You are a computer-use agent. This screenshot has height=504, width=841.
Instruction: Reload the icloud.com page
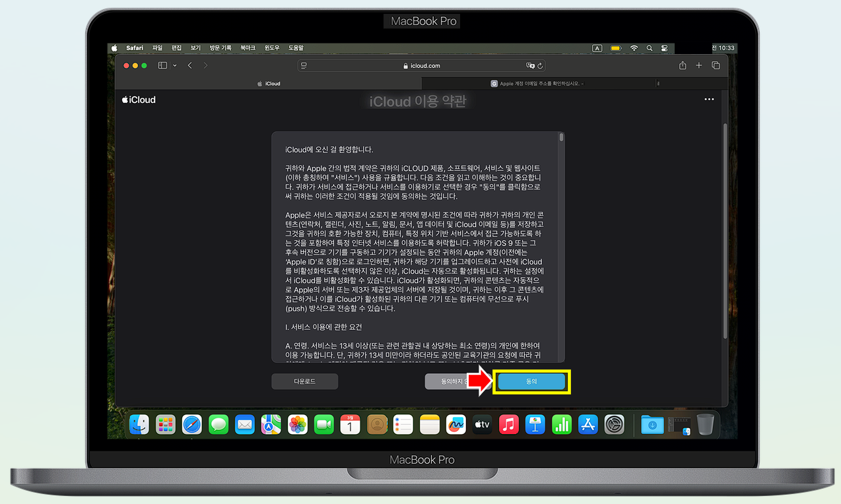tap(540, 66)
